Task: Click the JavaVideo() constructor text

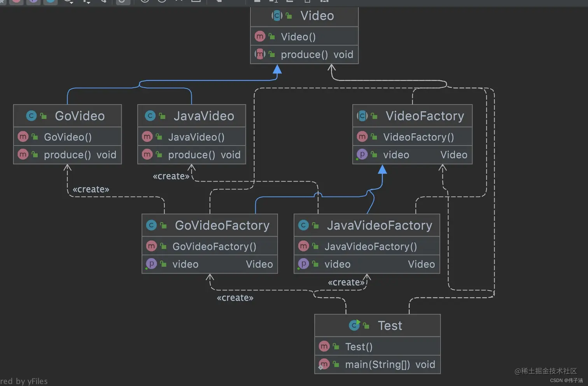Action: [x=196, y=137]
